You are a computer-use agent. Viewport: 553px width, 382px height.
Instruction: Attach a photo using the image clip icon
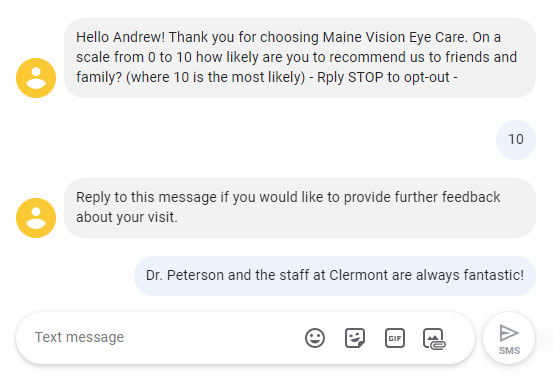[434, 339]
